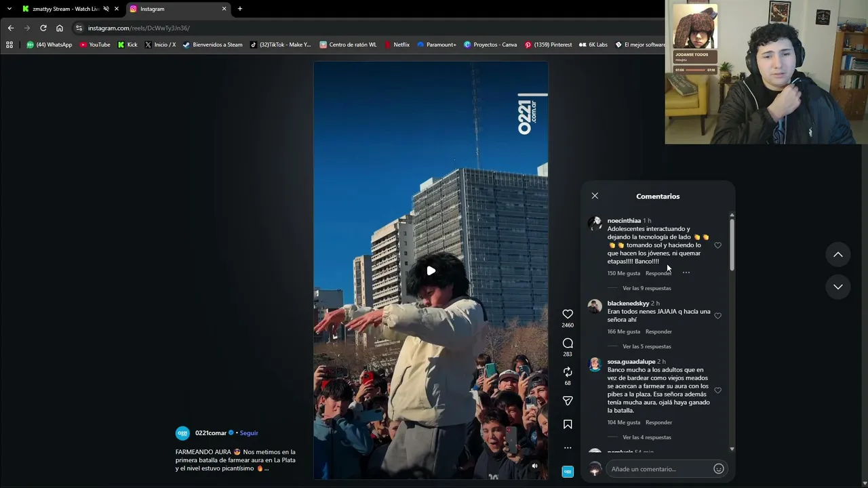Open the Kick bookmark
Image resolution: width=868 pixels, height=488 pixels.
point(127,45)
